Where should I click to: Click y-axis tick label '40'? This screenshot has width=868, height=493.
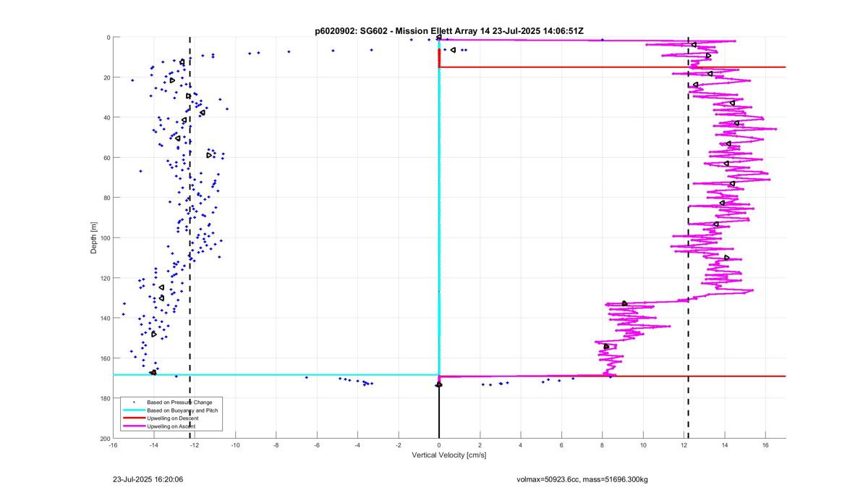(107, 117)
